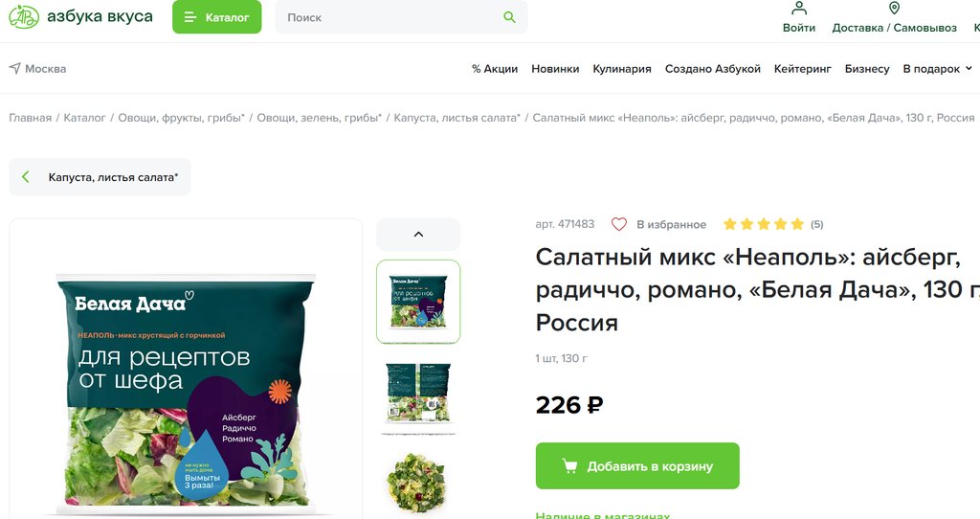Click the five-star product rating
The height and width of the screenshot is (519, 980).
(763, 224)
